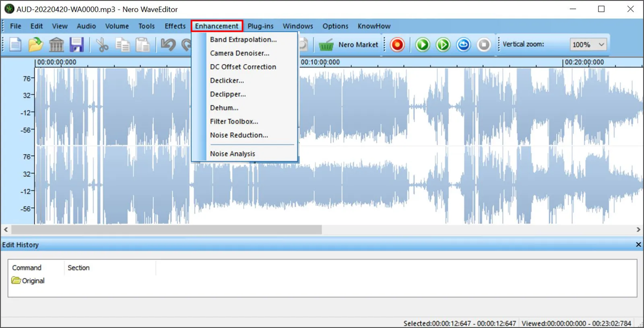Apply DC Offset Correction
Image resolution: width=644 pixels, height=328 pixels.
click(x=244, y=67)
